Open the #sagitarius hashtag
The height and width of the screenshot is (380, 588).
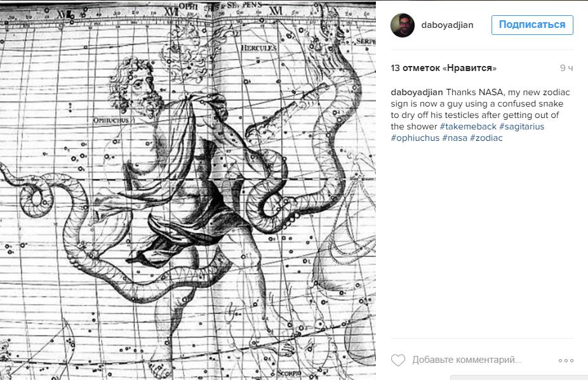(521, 126)
